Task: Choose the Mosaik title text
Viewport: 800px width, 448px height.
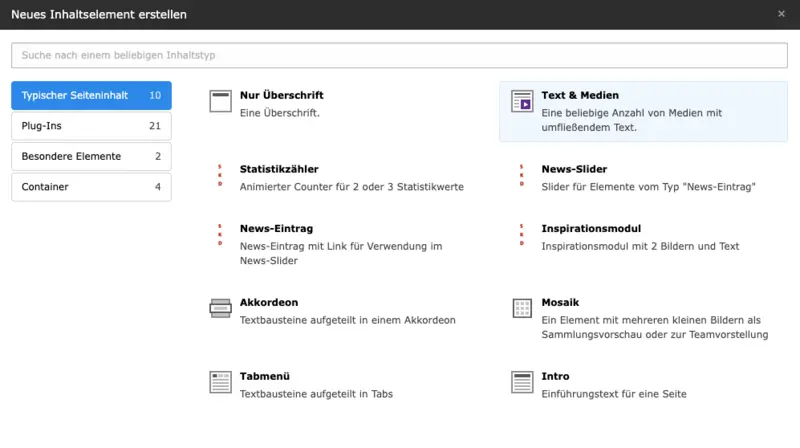Action: click(x=560, y=302)
